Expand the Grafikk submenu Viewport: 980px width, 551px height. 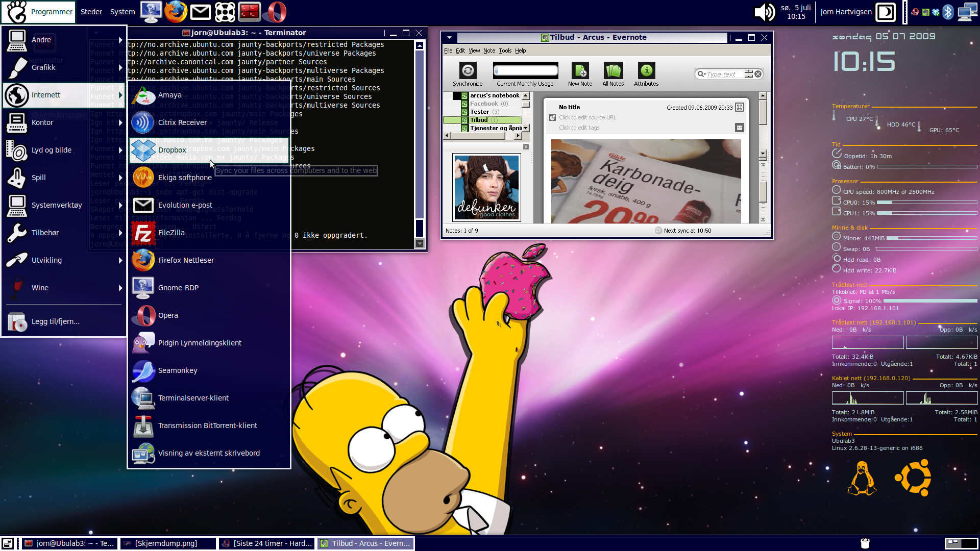coord(64,67)
